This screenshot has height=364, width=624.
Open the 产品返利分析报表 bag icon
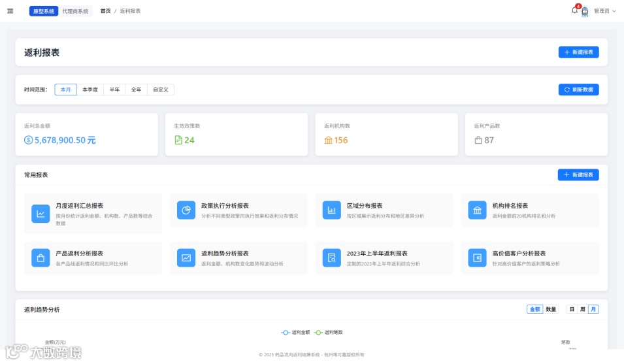tap(41, 257)
